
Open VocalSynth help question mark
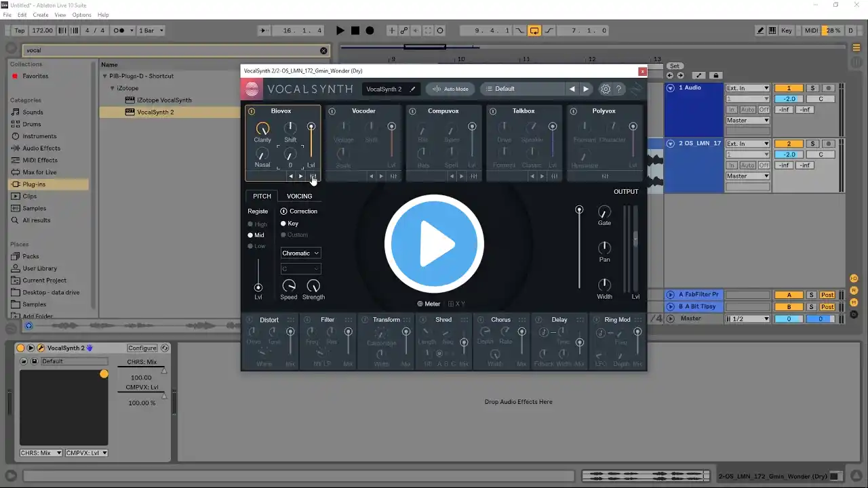click(x=618, y=89)
